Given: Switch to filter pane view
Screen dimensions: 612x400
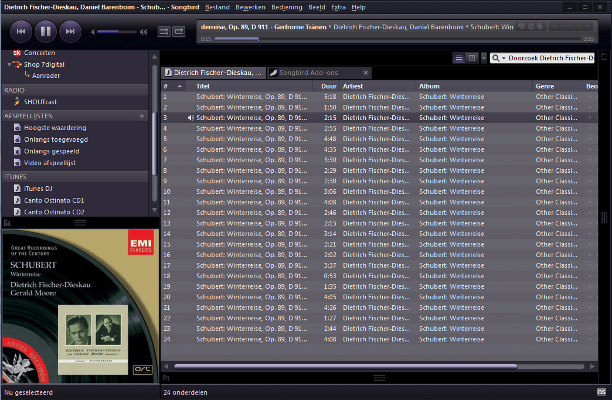Looking at the screenshot, I should [x=472, y=58].
